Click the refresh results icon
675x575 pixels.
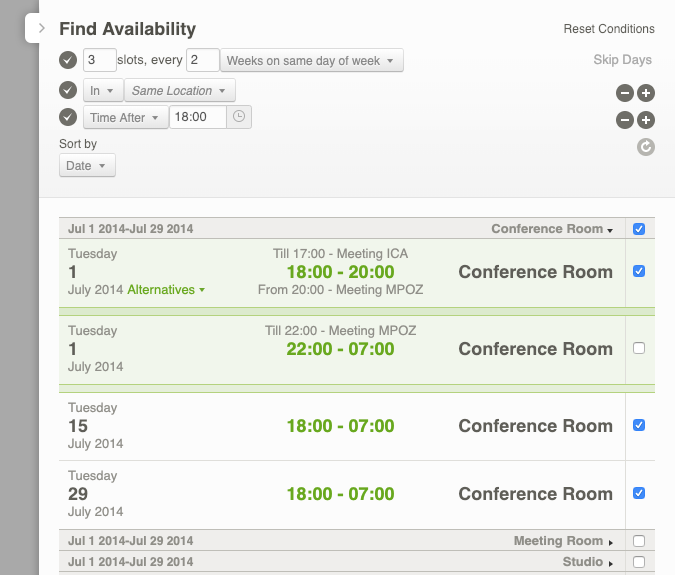coord(646,147)
